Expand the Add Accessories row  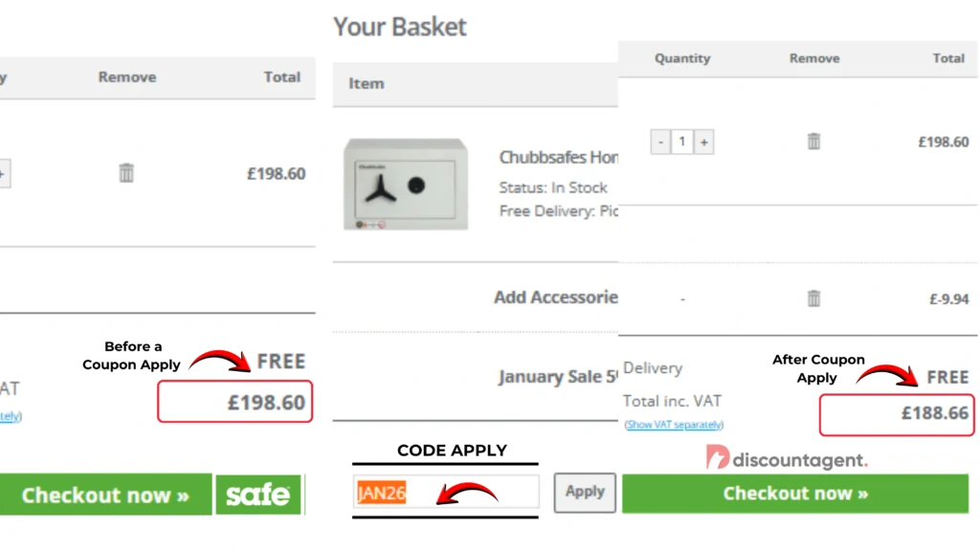coord(555,298)
